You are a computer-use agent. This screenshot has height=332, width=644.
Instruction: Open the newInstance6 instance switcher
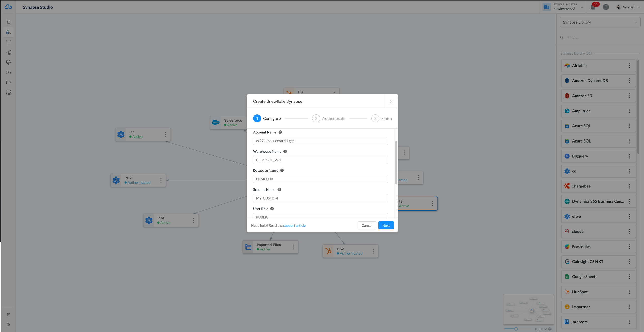pyautogui.click(x=563, y=7)
